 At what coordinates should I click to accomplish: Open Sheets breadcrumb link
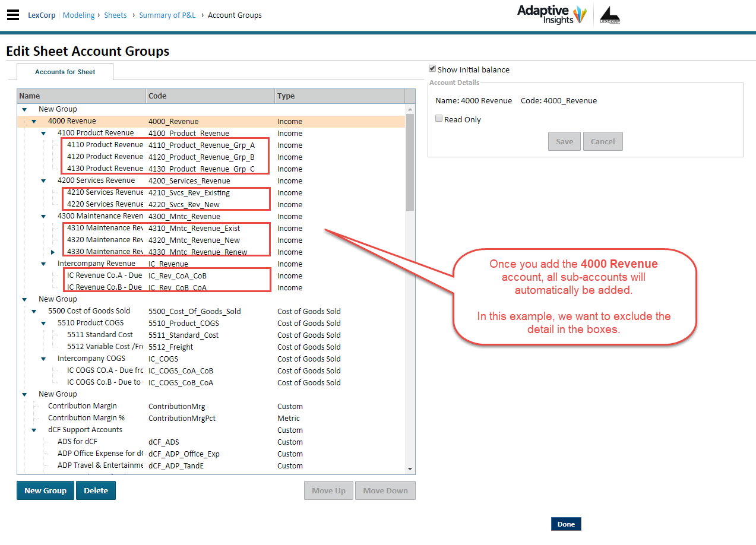(115, 15)
